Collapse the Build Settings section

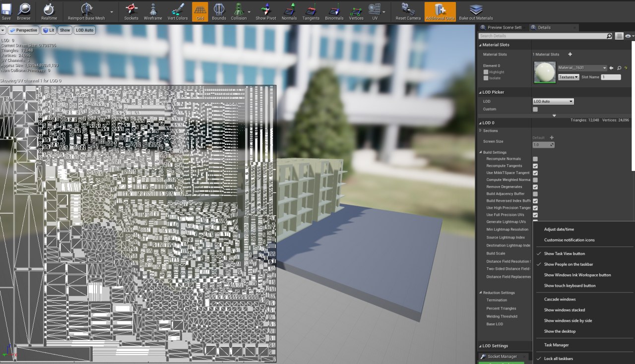480,152
